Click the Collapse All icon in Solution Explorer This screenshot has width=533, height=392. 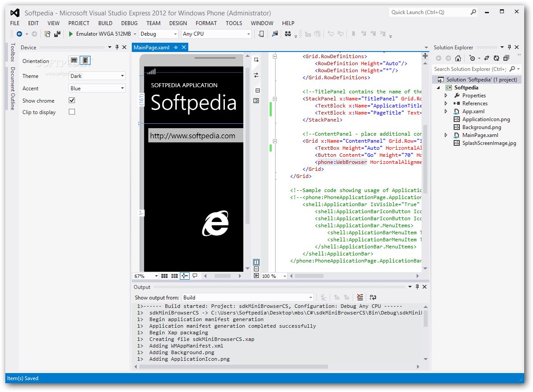click(x=506, y=58)
